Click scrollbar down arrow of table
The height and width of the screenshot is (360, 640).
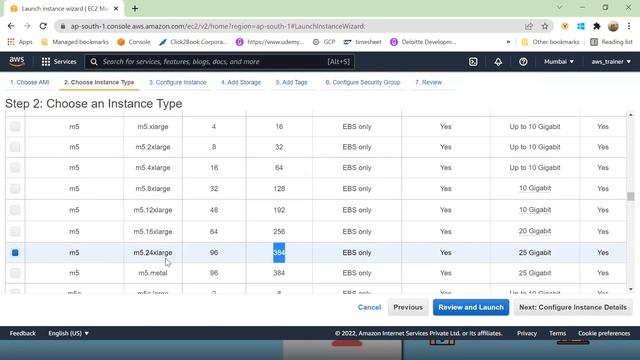pyautogui.click(x=631, y=289)
